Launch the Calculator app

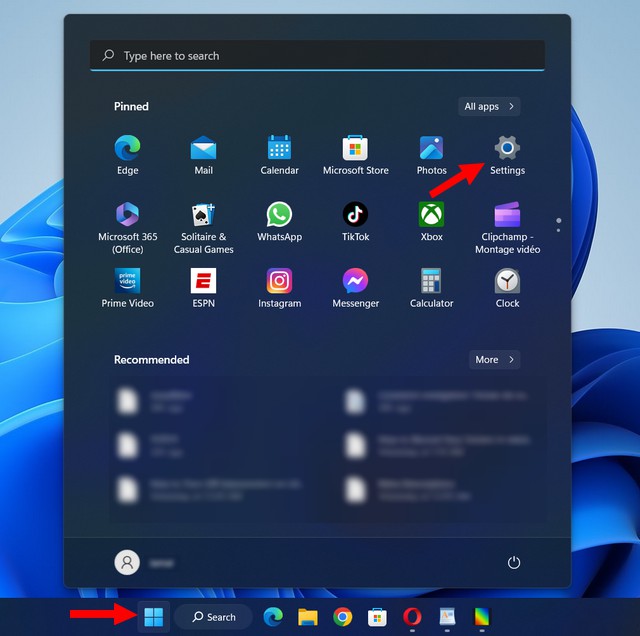pos(431,288)
